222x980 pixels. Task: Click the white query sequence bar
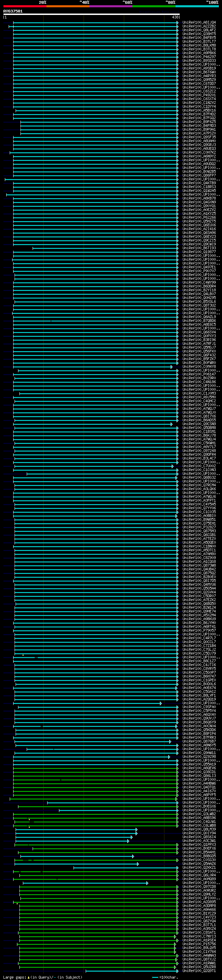(92, 15)
